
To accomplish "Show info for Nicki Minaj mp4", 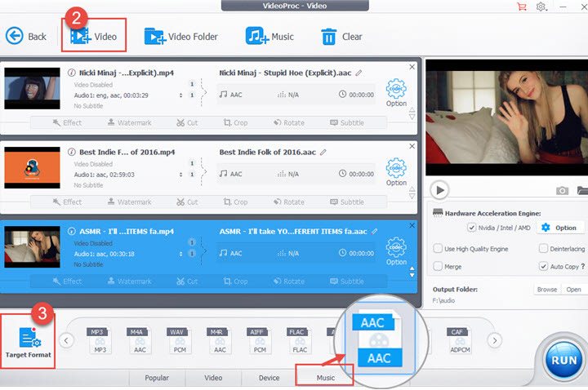I will (72, 73).
